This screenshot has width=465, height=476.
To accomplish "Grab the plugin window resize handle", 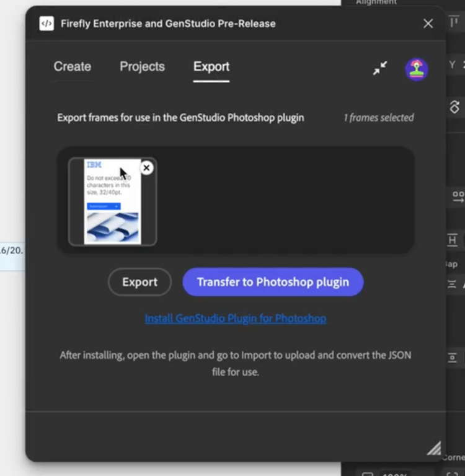I will click(x=434, y=448).
